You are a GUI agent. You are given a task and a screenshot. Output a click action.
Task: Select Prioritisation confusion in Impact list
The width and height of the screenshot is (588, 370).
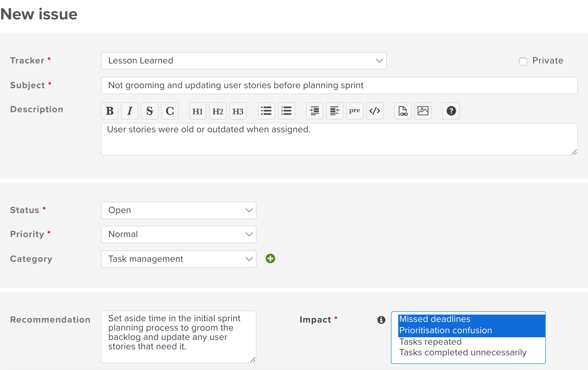472,331
